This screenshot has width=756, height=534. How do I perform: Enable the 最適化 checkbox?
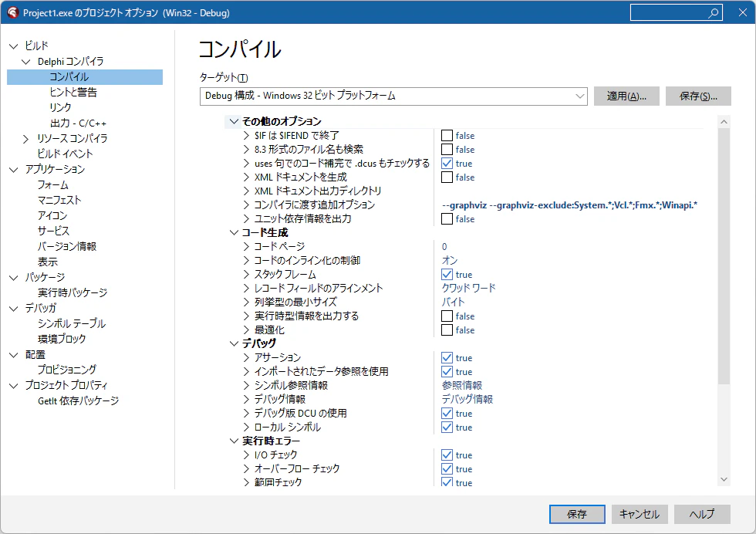(447, 330)
